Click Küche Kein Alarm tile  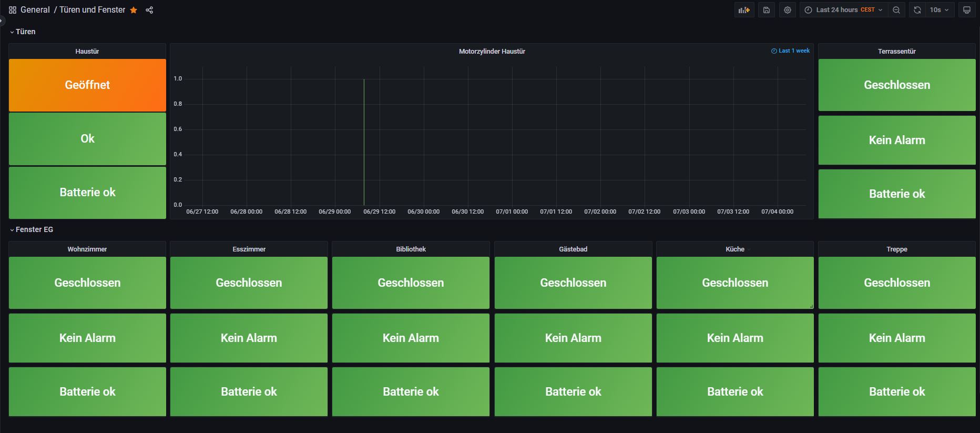point(735,338)
